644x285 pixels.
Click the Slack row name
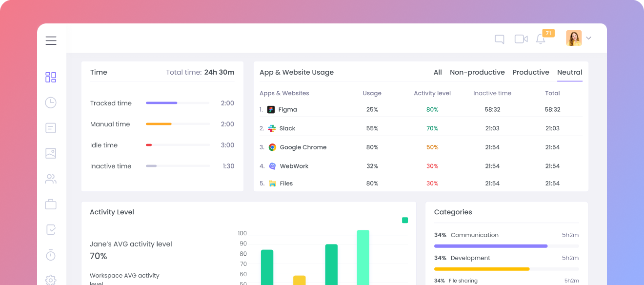[x=287, y=128]
